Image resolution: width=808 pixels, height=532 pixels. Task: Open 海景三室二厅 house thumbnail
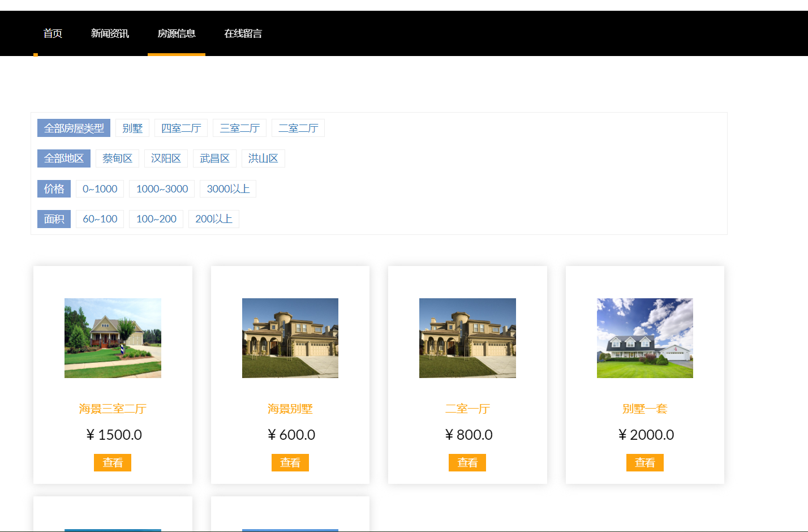tap(113, 338)
